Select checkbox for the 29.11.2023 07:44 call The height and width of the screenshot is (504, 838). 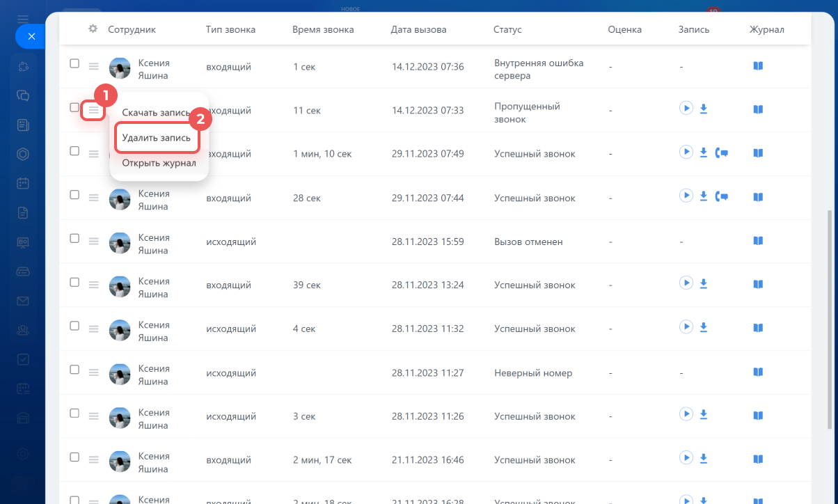coord(74,194)
